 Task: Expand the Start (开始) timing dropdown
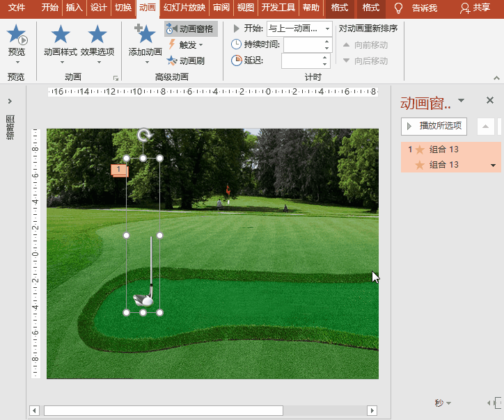pyautogui.click(x=327, y=29)
